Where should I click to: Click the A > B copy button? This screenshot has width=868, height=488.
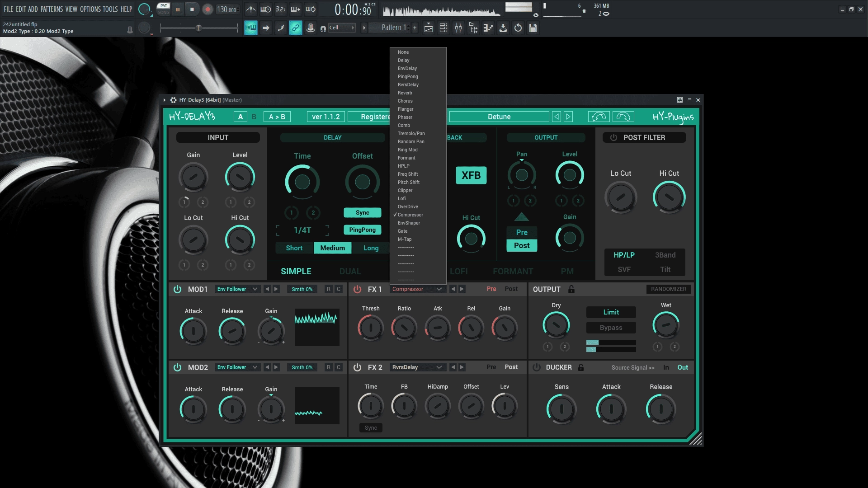click(x=277, y=117)
